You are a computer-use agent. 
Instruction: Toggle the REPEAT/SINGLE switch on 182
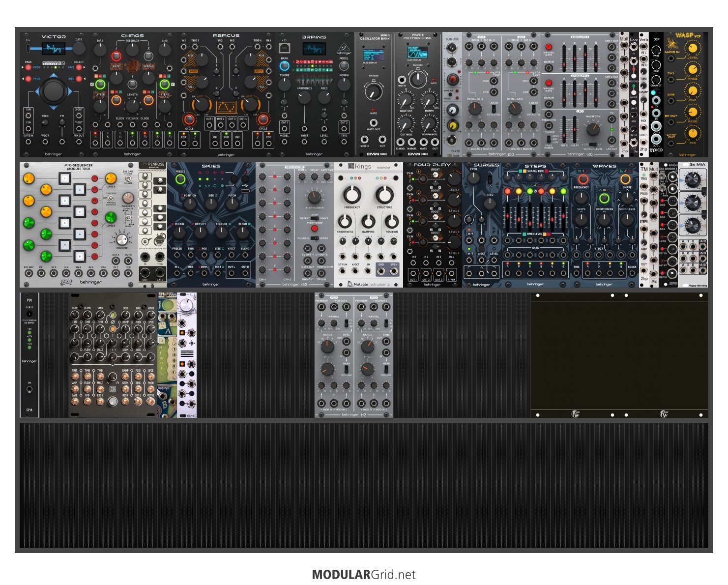click(x=315, y=218)
